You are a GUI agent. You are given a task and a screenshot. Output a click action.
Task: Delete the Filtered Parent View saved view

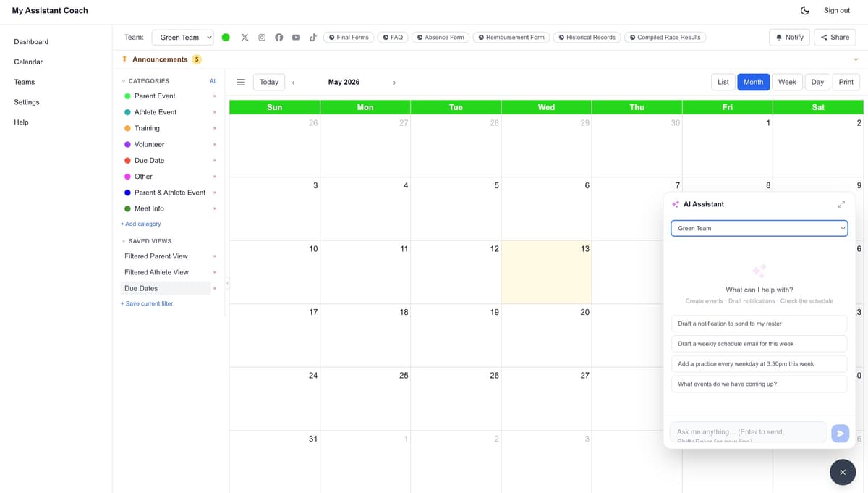215,256
